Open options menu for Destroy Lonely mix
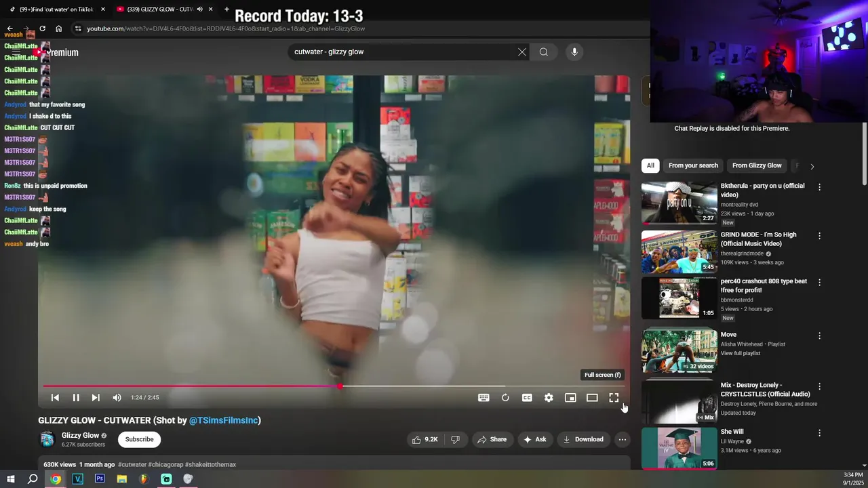This screenshot has width=868, height=488. pos(819,386)
